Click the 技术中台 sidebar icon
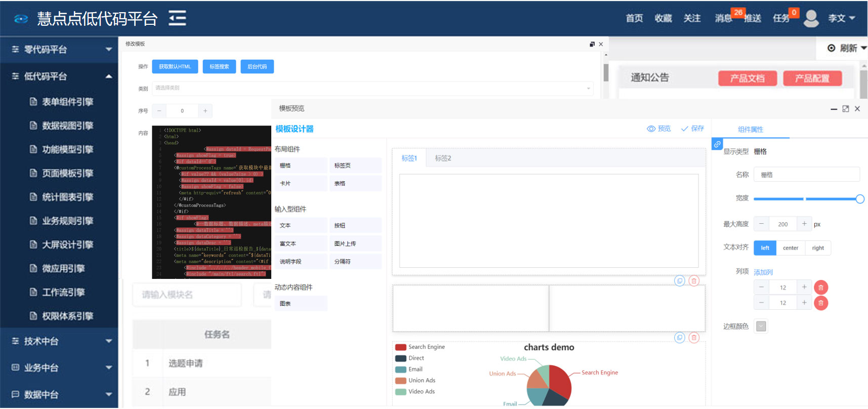The width and height of the screenshot is (868, 409). pos(15,341)
